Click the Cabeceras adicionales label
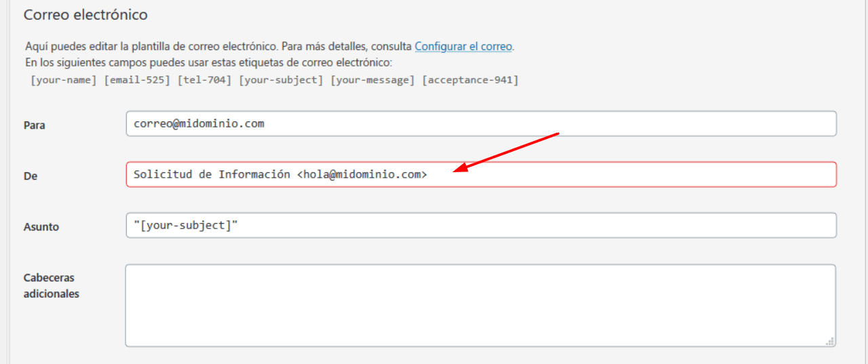Screen dimensions: 868x364 (x=52, y=286)
